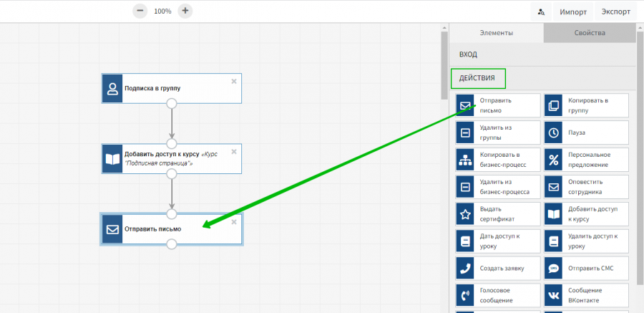644x313 pixels.
Task: Expand the ВХОД section
Action: (x=469, y=54)
